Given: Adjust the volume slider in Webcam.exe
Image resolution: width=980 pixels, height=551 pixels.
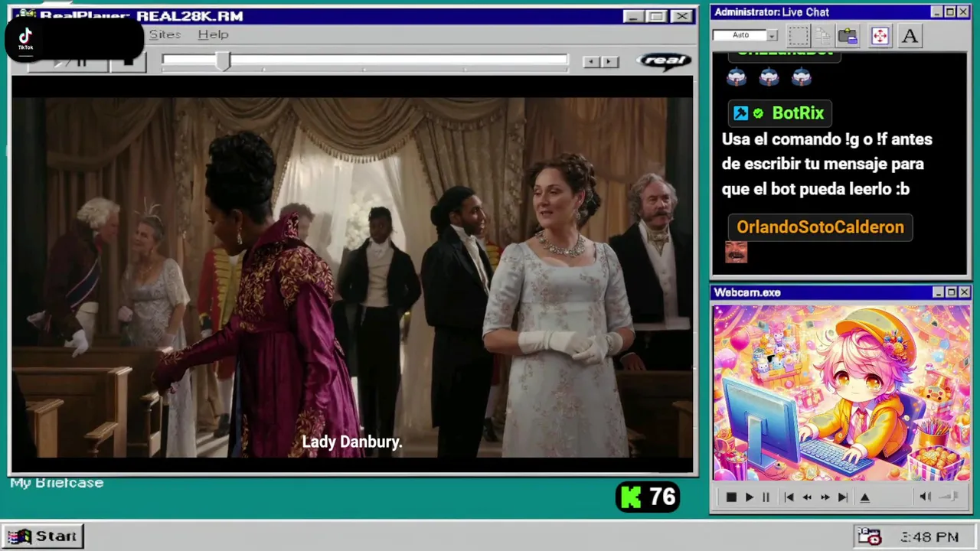Looking at the screenshot, I should click(949, 497).
